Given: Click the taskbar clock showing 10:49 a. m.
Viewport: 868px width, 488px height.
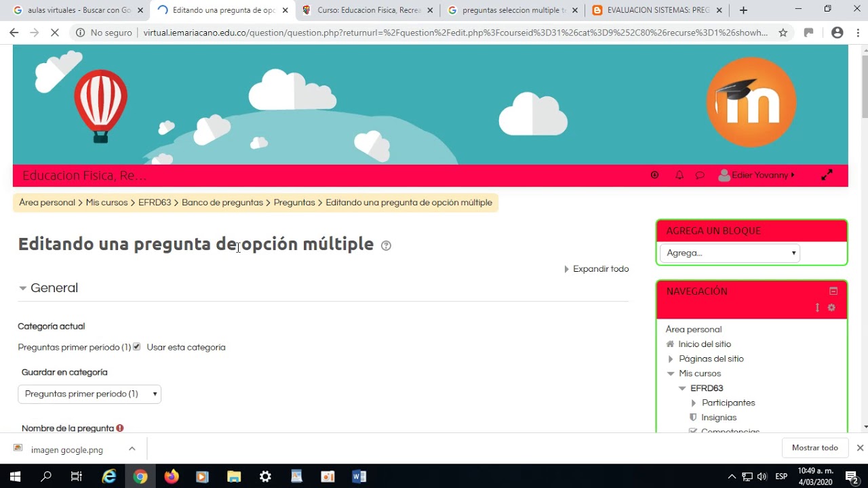Looking at the screenshot, I should [815, 476].
